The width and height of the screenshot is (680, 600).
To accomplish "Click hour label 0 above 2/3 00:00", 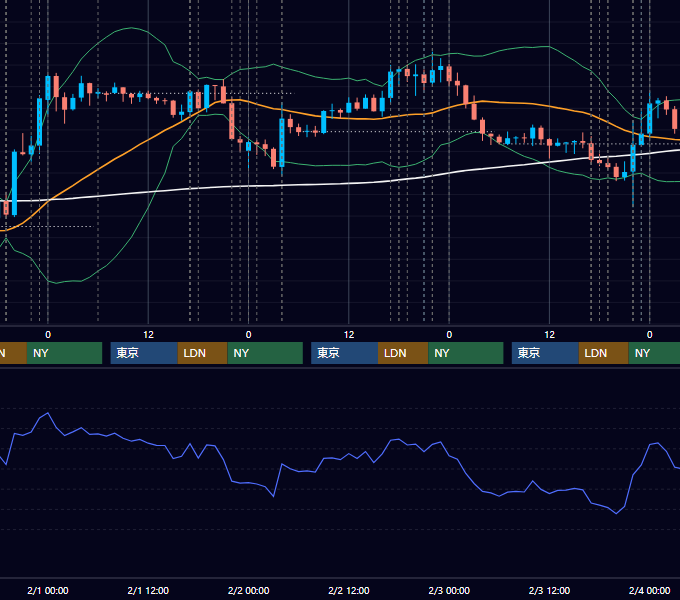I will pyautogui.click(x=449, y=335).
